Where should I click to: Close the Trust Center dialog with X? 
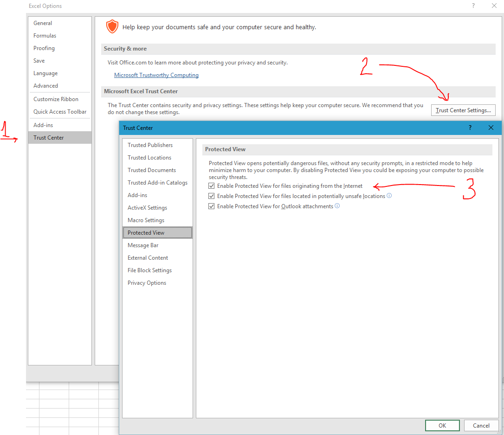[x=491, y=128]
